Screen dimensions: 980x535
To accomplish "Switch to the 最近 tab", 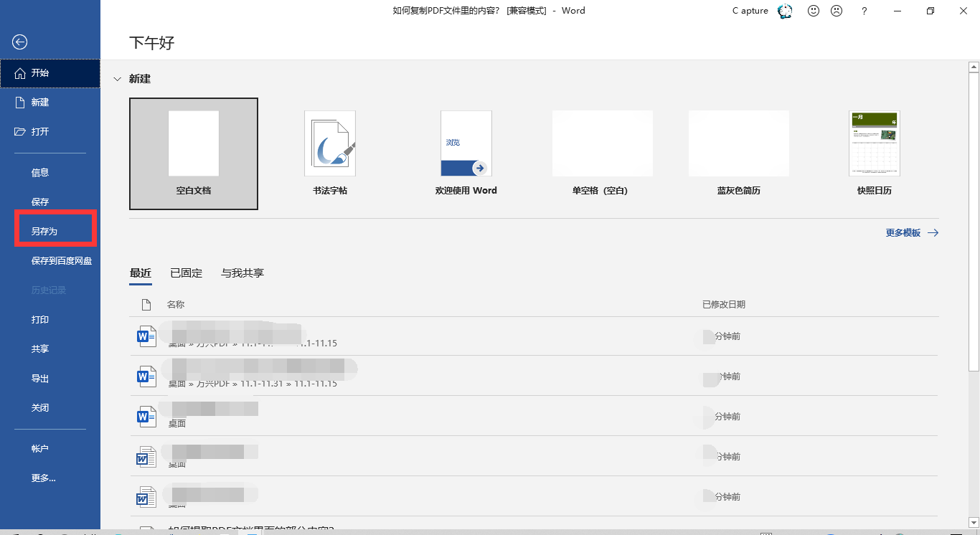I will tap(141, 273).
